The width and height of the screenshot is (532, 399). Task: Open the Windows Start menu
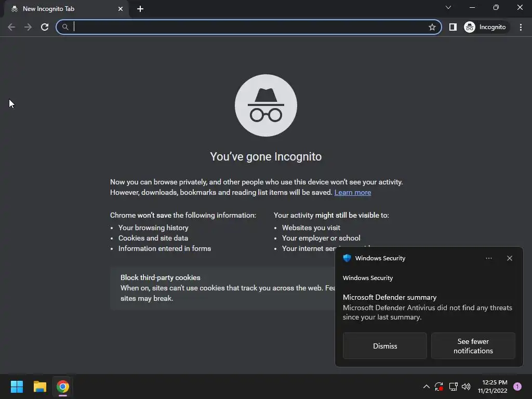pyautogui.click(x=17, y=387)
